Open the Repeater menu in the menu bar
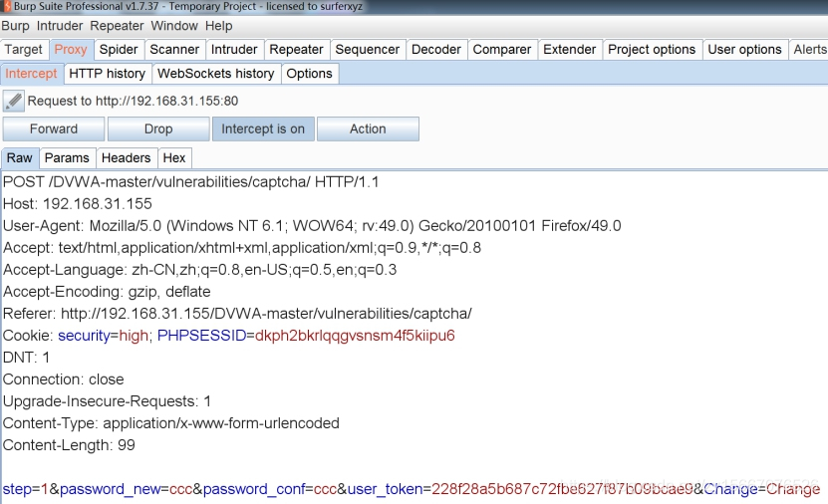This screenshot has width=828, height=504. point(117,26)
